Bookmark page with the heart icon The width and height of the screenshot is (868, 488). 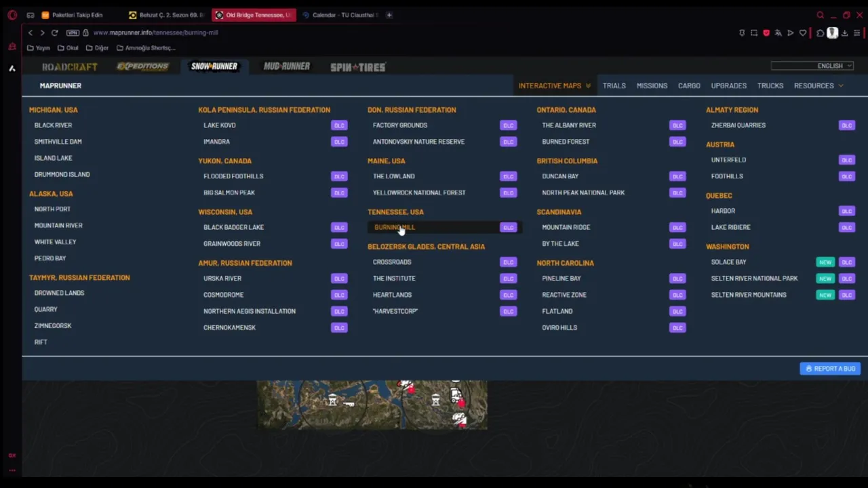pos(803,33)
